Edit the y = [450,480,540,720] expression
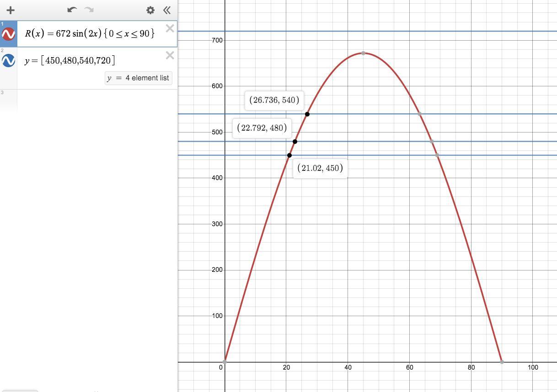This screenshot has width=557, height=392. pos(70,60)
